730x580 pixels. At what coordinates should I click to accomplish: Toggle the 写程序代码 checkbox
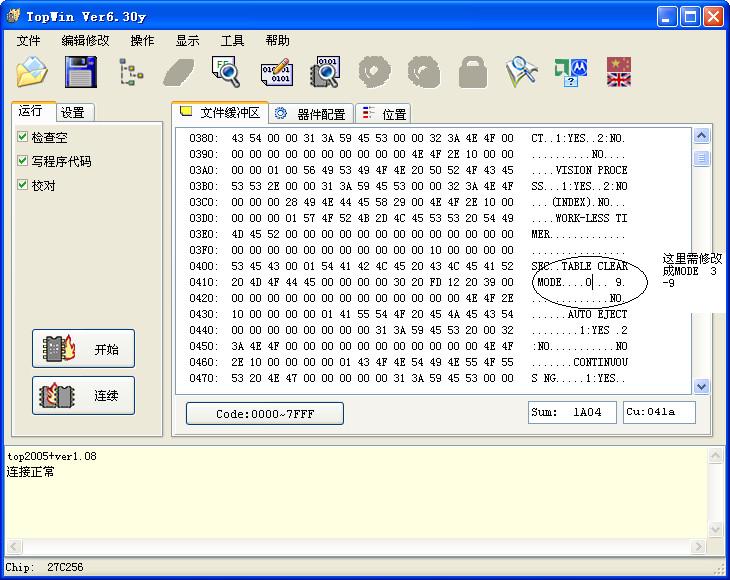pos(23,161)
